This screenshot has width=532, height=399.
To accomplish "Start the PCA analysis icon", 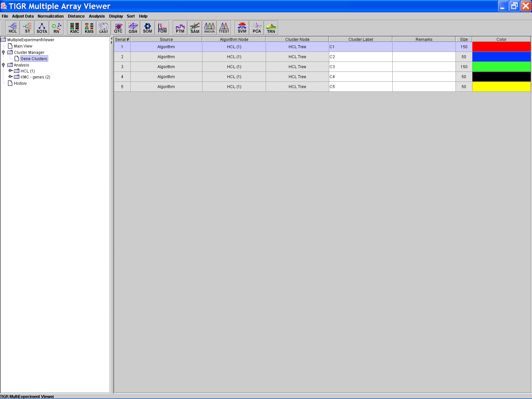I will (x=257, y=28).
